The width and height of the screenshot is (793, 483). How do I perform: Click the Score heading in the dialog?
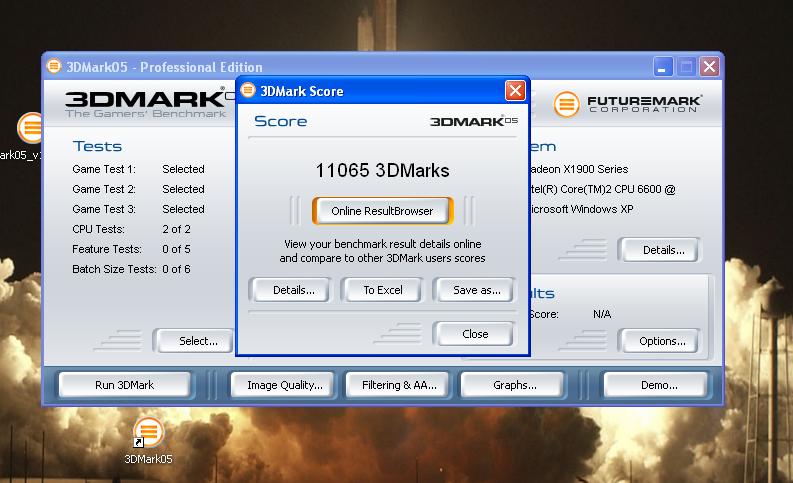[x=280, y=121]
